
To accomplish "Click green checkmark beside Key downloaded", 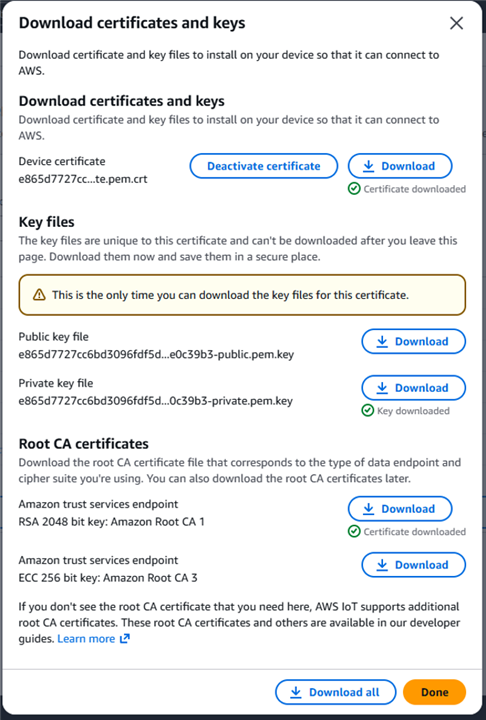I will coord(367,411).
